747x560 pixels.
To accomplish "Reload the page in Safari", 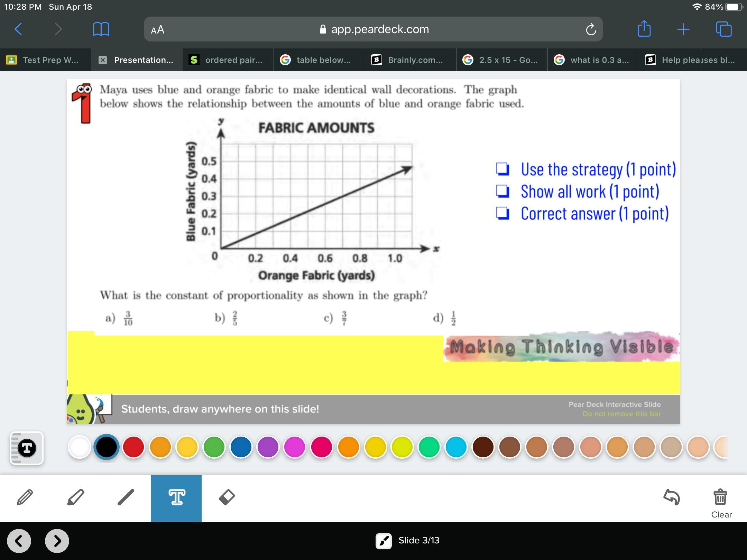I will click(x=591, y=29).
